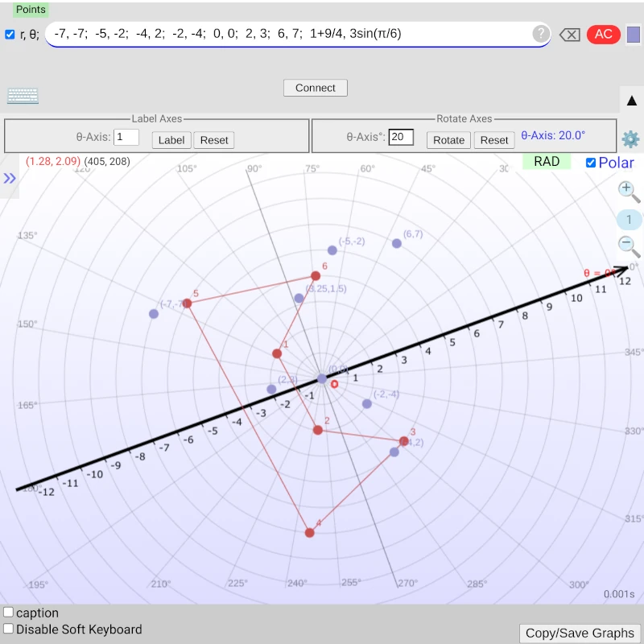Click Reset in Label Axes
The height and width of the screenshot is (644, 644).
214,140
